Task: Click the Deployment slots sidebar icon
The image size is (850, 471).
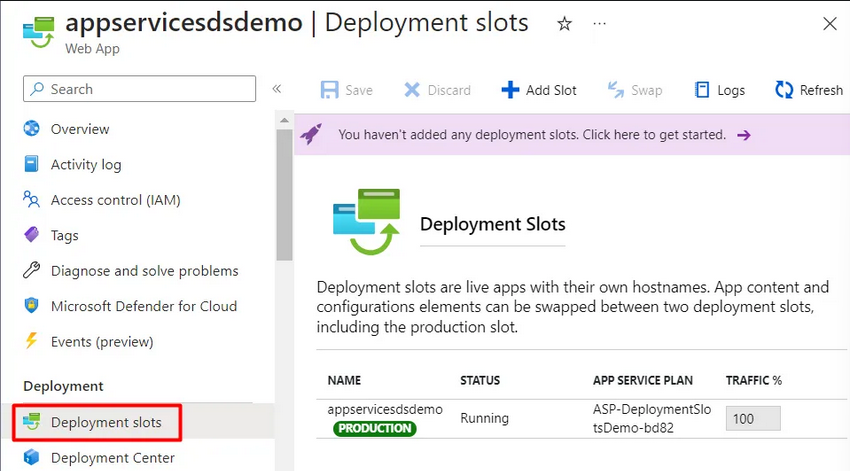Action: (x=31, y=421)
